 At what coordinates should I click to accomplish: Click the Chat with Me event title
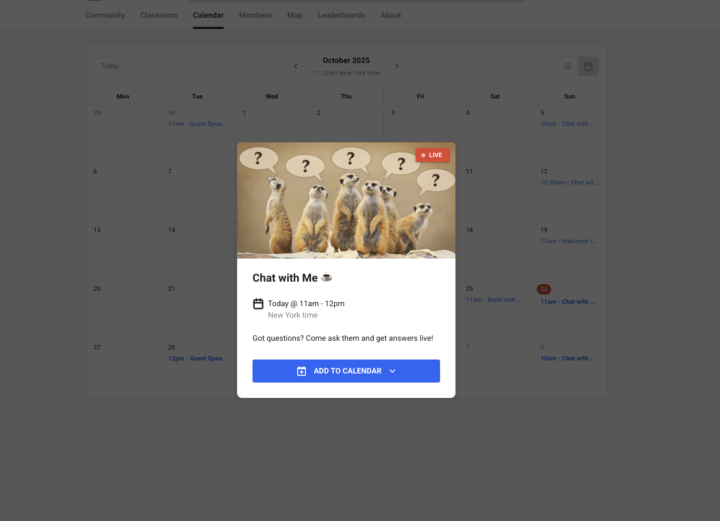click(x=292, y=278)
